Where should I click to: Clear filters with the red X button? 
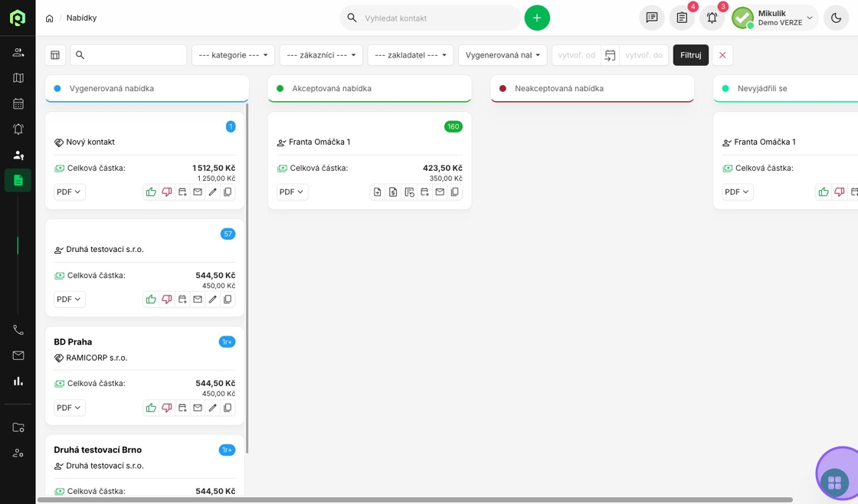pyautogui.click(x=722, y=55)
